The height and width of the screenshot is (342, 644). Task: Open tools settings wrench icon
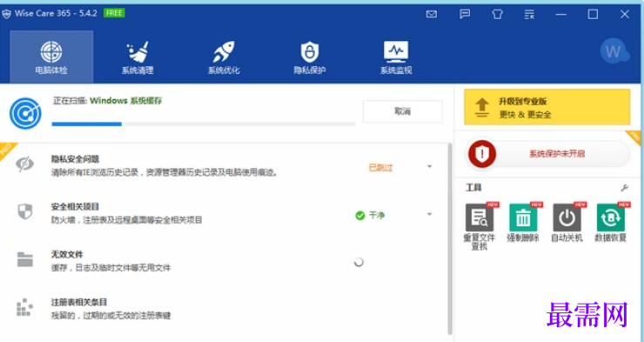click(624, 188)
